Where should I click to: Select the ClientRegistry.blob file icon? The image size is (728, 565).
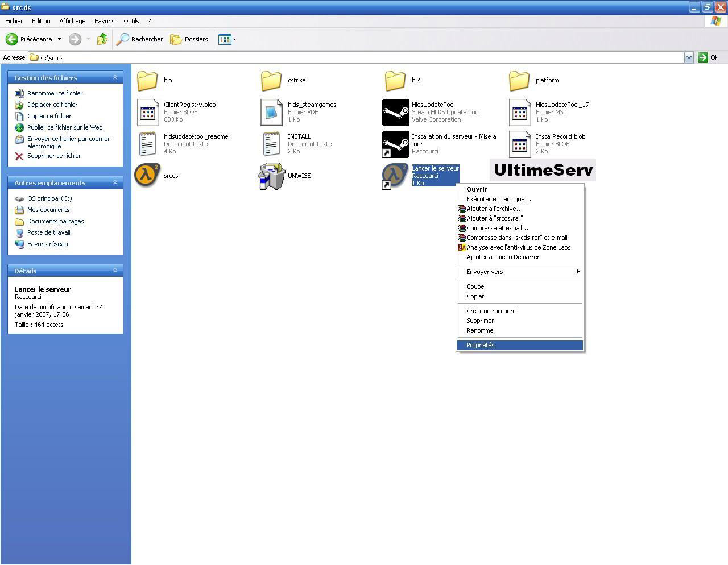(148, 113)
